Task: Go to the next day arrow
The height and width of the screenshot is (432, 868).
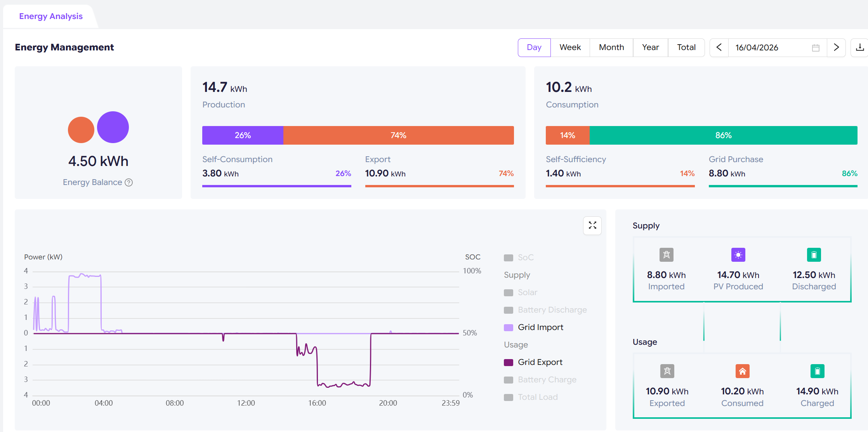Action: [x=836, y=48]
